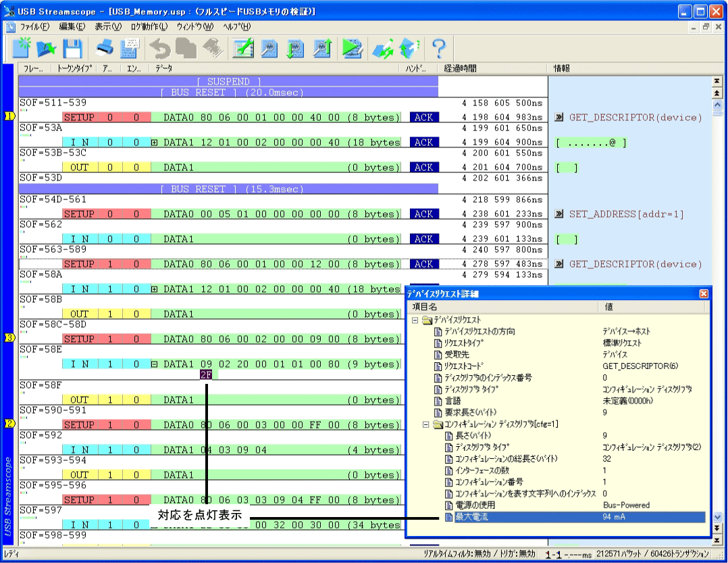This screenshot has width=728, height=563.
Task: Jump to bottom of log list
Action: point(717,540)
